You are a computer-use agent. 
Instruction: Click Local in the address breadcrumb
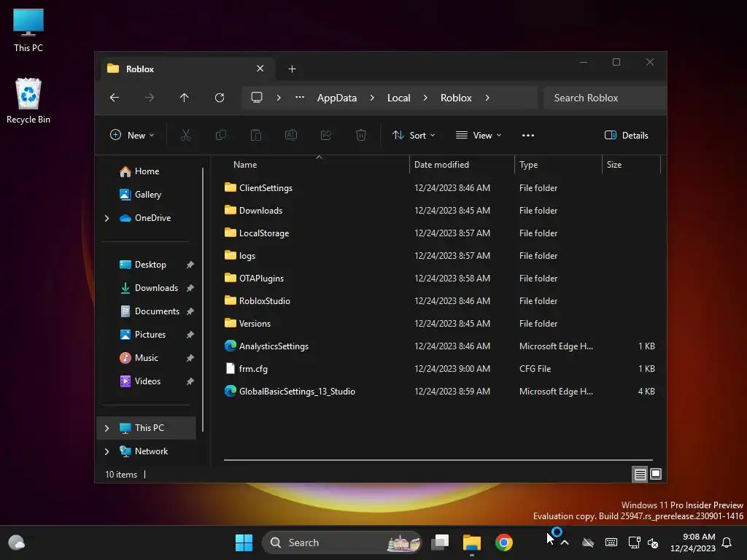pos(399,98)
